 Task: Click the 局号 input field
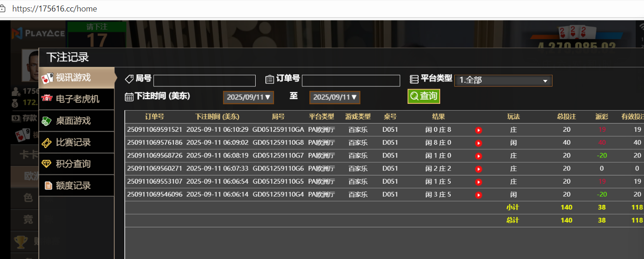(x=204, y=81)
